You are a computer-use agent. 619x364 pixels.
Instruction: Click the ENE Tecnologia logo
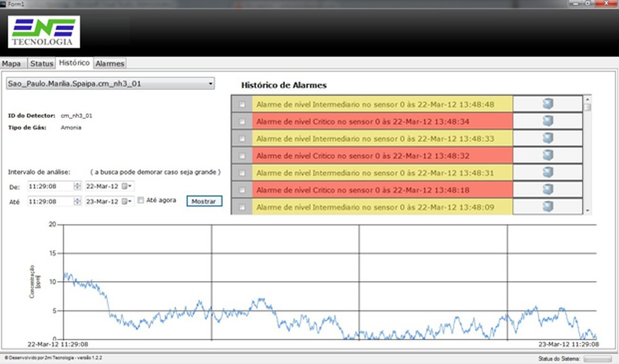coord(44,32)
